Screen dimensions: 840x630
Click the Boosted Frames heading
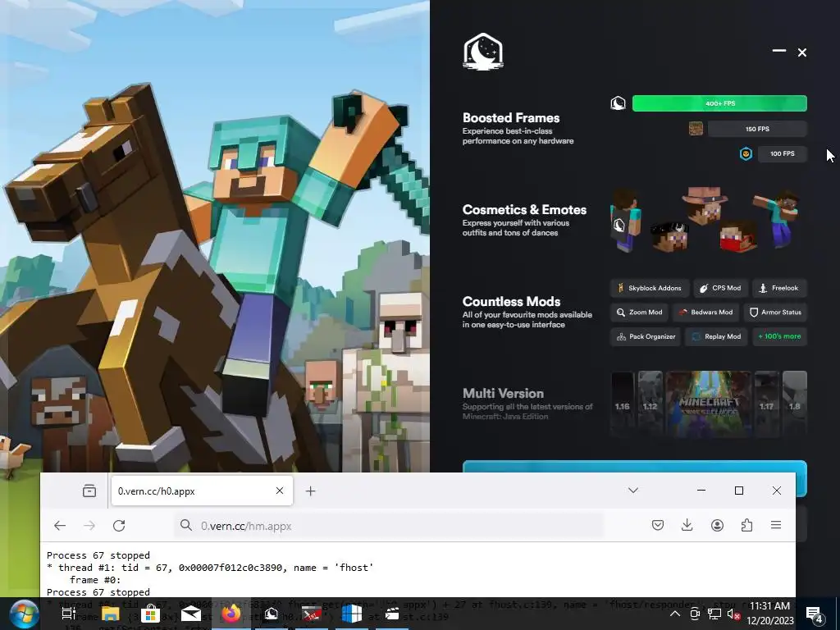pyautogui.click(x=511, y=118)
